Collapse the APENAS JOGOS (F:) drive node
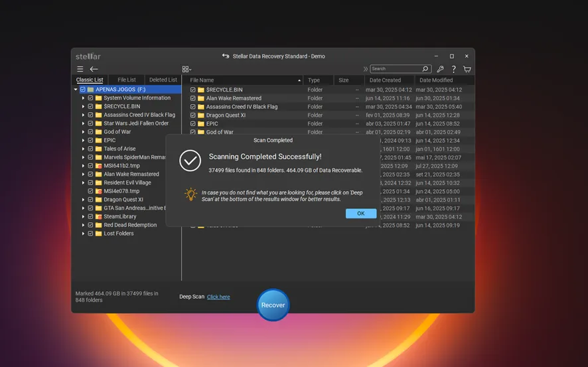 [x=76, y=90]
